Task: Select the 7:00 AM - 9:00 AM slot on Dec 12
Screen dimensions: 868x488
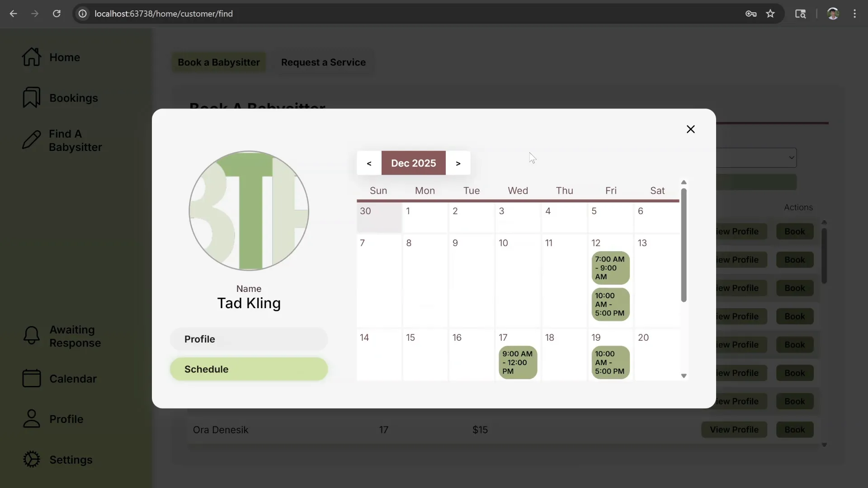Action: [x=610, y=268]
